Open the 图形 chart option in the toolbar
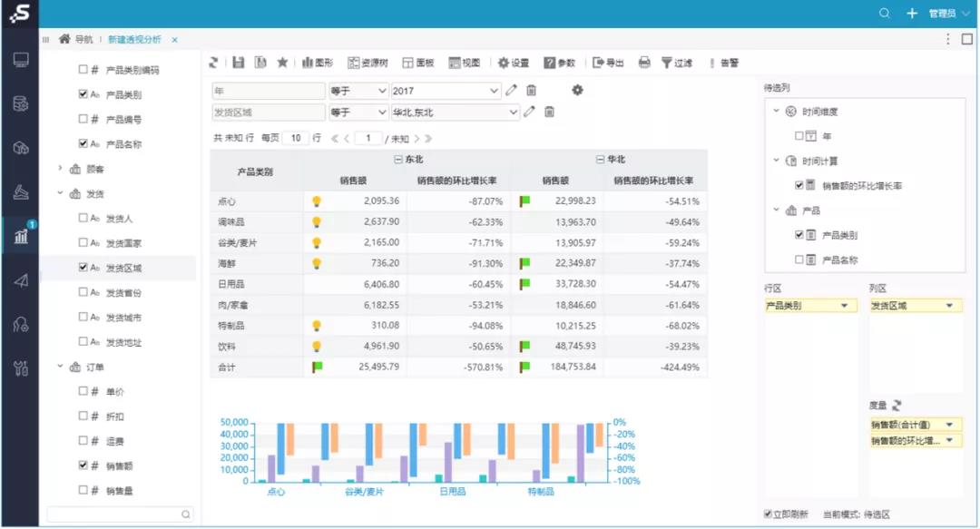The image size is (980, 529). 318,63
